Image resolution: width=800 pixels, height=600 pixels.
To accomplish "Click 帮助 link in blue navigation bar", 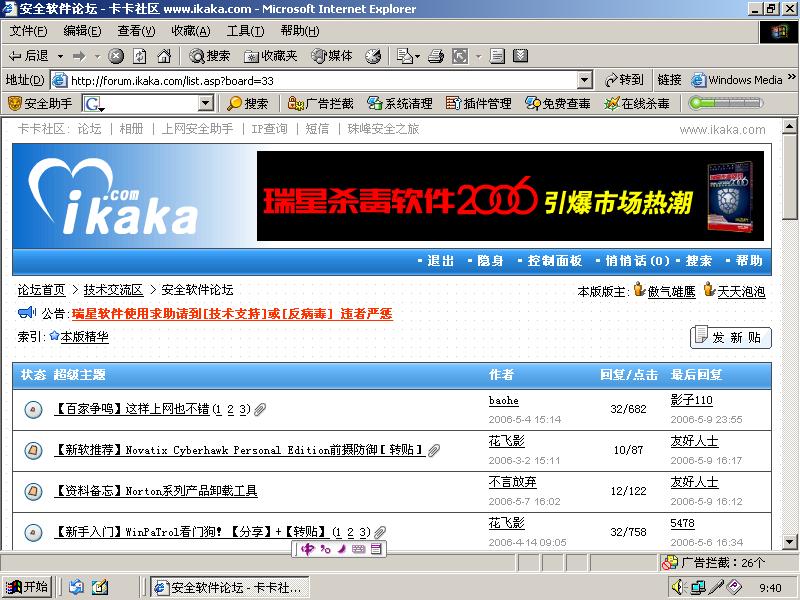I will [x=749, y=261].
